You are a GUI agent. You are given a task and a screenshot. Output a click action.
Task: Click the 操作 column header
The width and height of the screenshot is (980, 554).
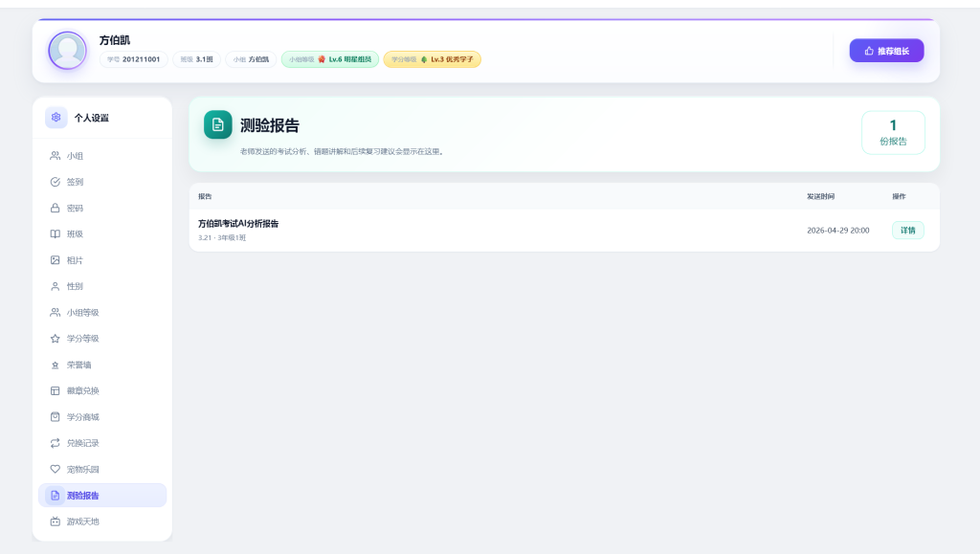click(899, 196)
